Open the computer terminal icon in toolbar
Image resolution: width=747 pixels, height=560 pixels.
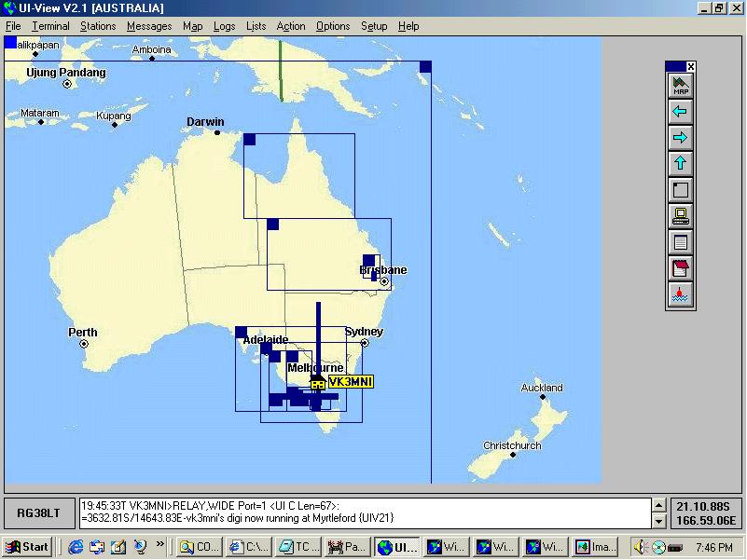pos(680,216)
